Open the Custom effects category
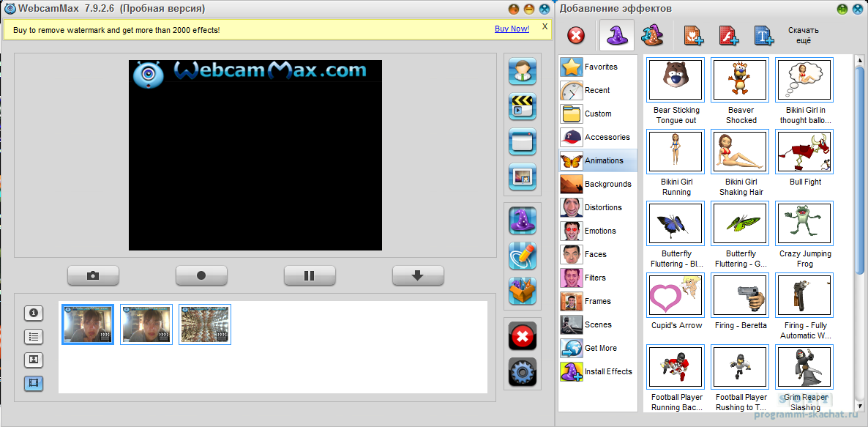868x427 pixels. pyautogui.click(x=598, y=114)
